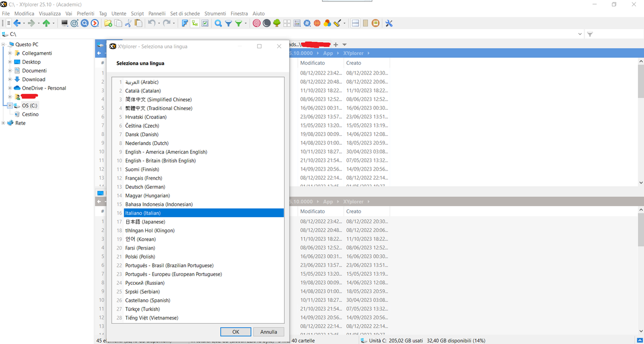Select the Download folder in the tree
644x344 pixels.
click(x=34, y=79)
